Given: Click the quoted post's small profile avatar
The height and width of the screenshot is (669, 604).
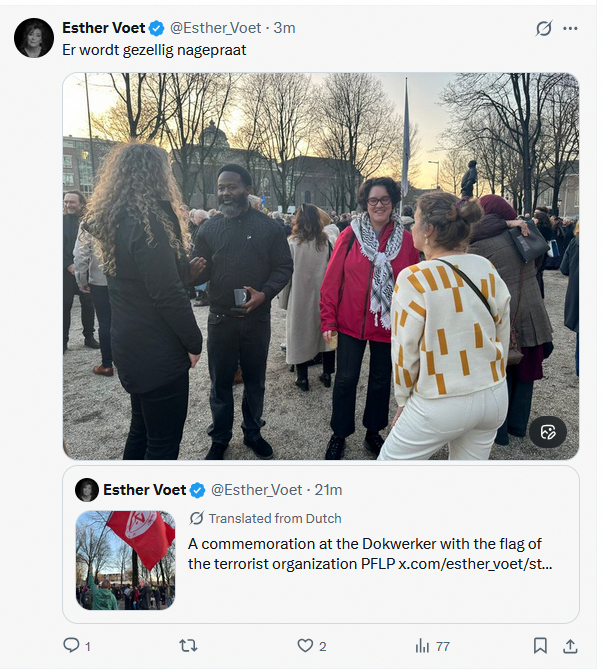Looking at the screenshot, I should point(87,490).
